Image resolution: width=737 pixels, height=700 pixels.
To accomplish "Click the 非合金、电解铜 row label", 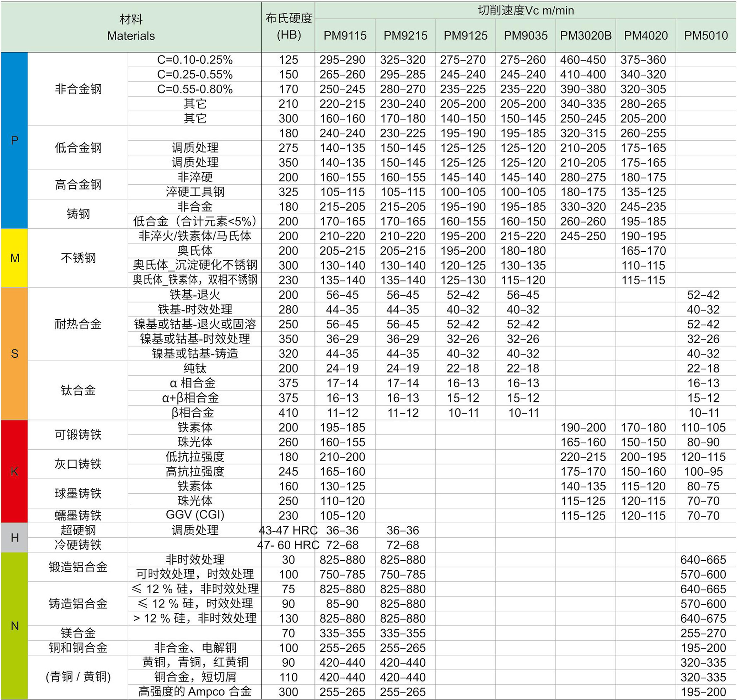I will click(195, 648).
